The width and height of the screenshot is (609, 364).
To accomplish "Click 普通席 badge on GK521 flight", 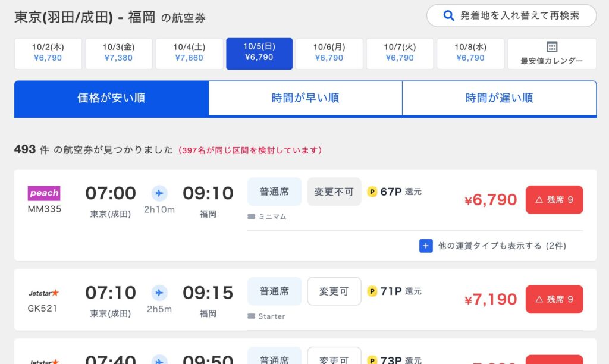I will click(x=274, y=291).
